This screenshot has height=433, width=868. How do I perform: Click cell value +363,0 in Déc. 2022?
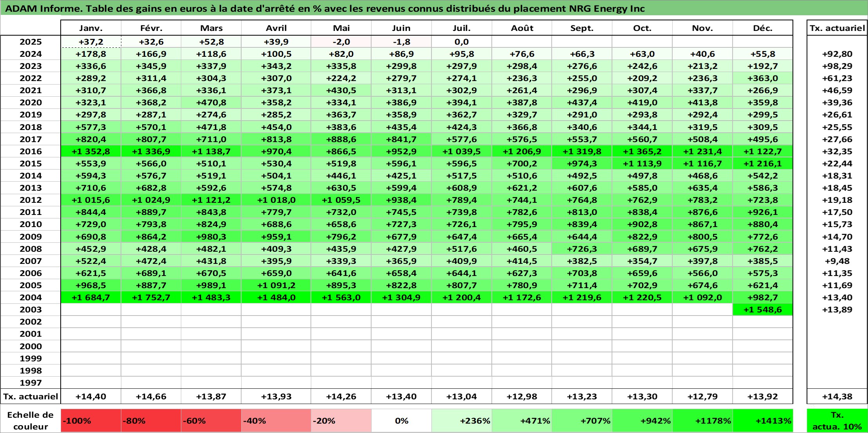click(763, 78)
